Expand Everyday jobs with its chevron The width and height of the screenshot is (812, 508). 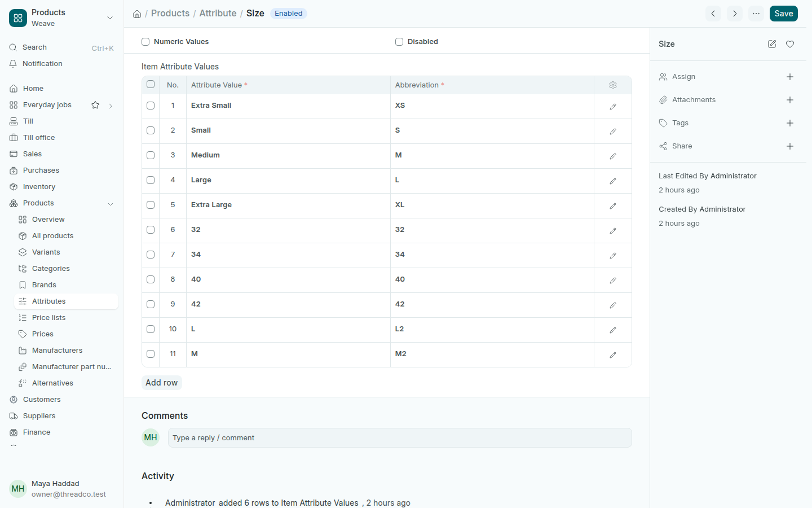111,106
